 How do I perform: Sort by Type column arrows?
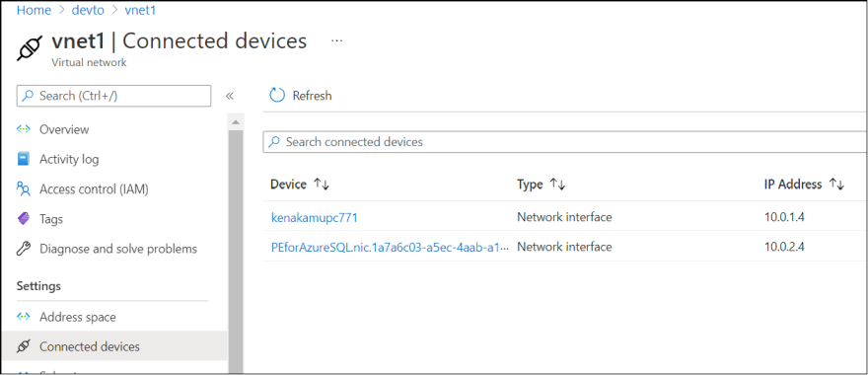click(x=557, y=185)
